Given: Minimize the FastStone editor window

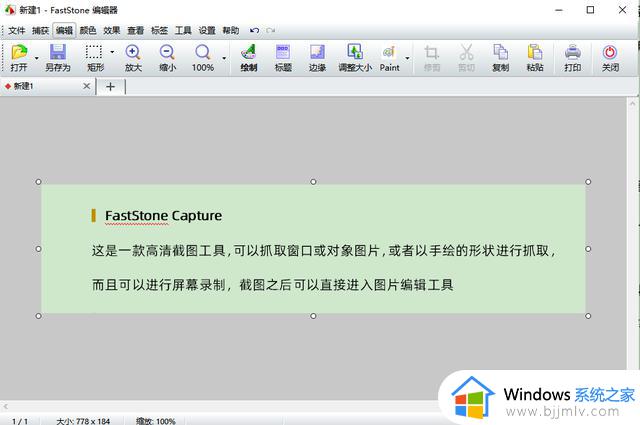Looking at the screenshot, I should [559, 10].
